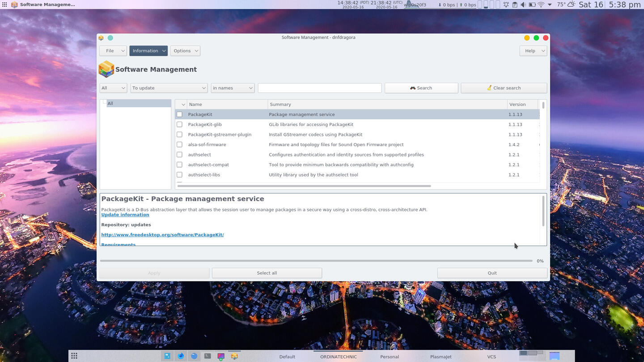
Task: Click the blue globe icon in bottom panel
Action: [194, 356]
